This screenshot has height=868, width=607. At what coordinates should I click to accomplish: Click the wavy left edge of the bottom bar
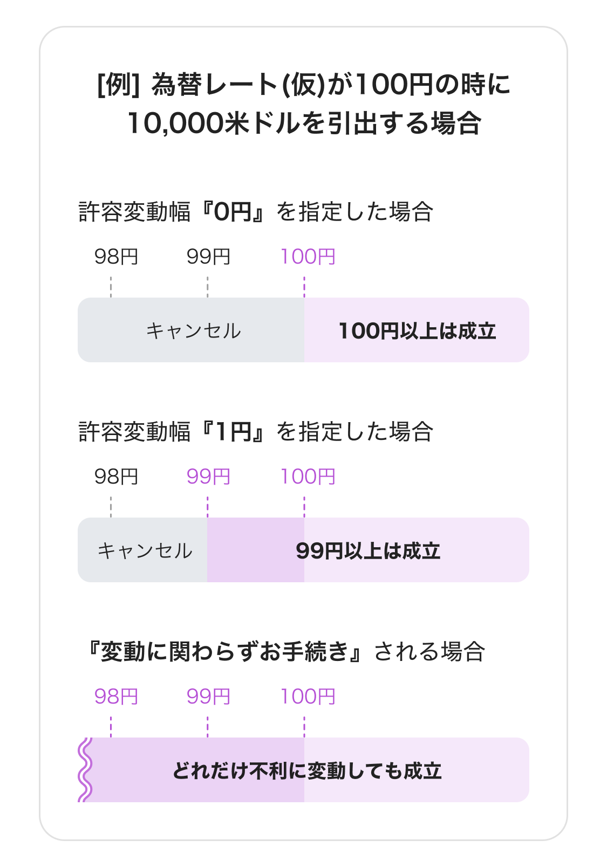[85, 770]
